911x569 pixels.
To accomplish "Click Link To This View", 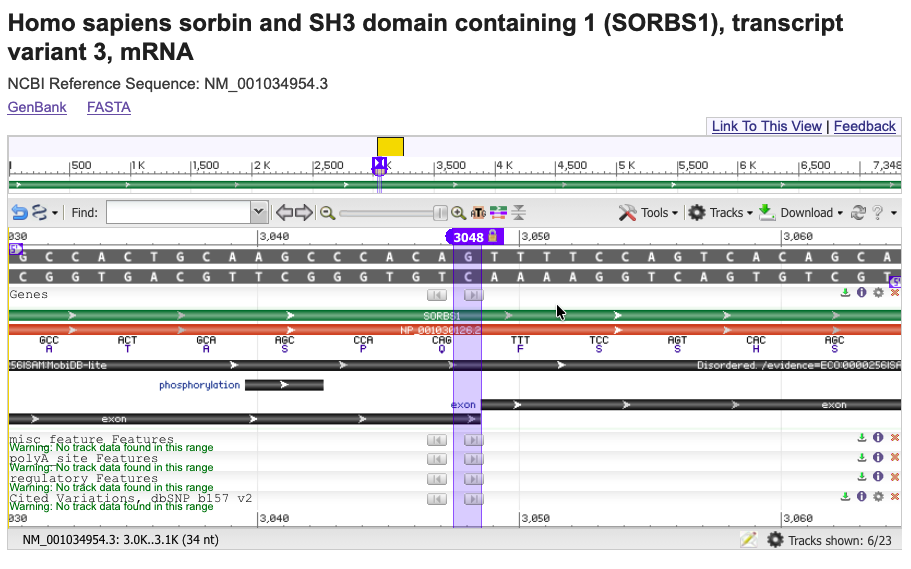I will [x=766, y=126].
